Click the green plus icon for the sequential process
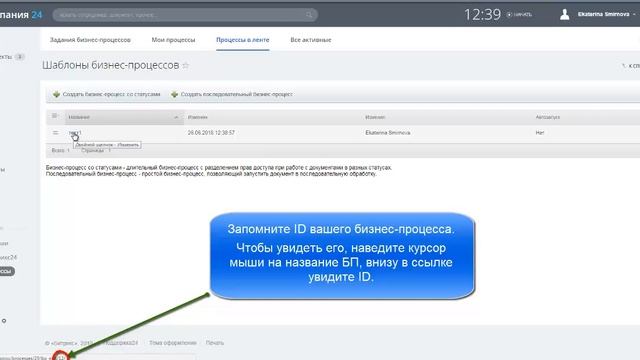Image resolution: width=640 pixels, height=360 pixels. 174,94
